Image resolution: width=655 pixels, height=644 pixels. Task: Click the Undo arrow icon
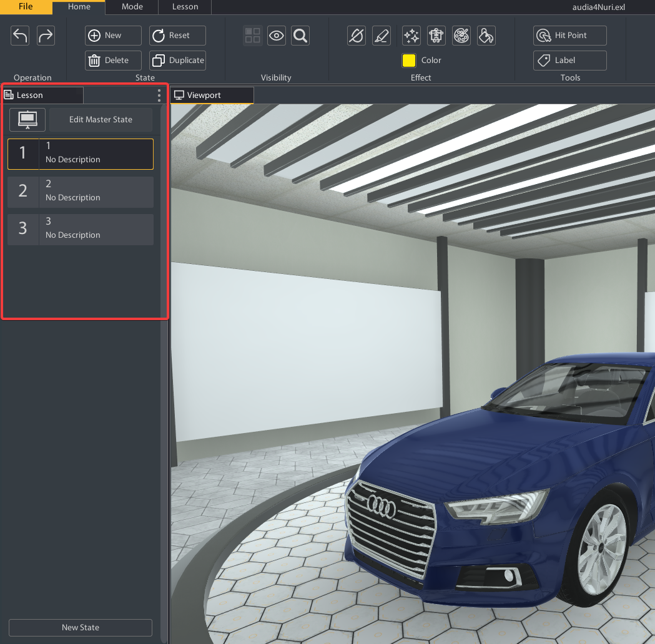point(20,36)
